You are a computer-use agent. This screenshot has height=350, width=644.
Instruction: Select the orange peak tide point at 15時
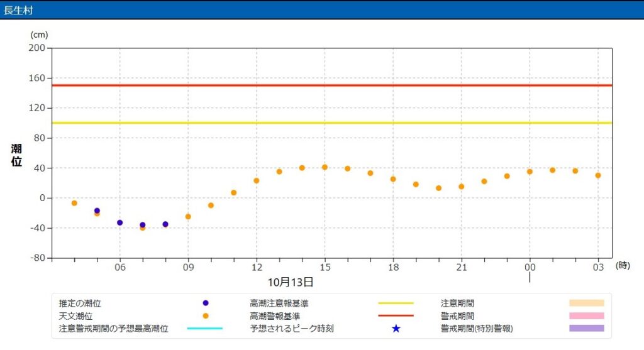pos(325,167)
